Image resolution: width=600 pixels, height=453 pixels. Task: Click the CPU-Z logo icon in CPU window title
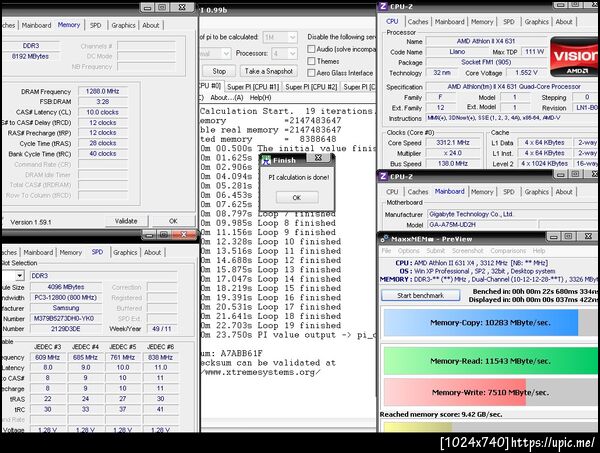(383, 6)
